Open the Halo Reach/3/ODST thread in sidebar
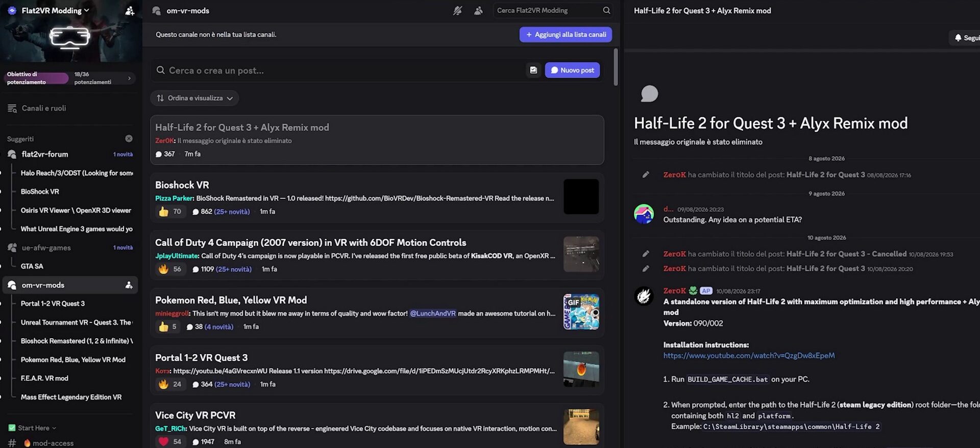The image size is (980, 448). [77, 173]
